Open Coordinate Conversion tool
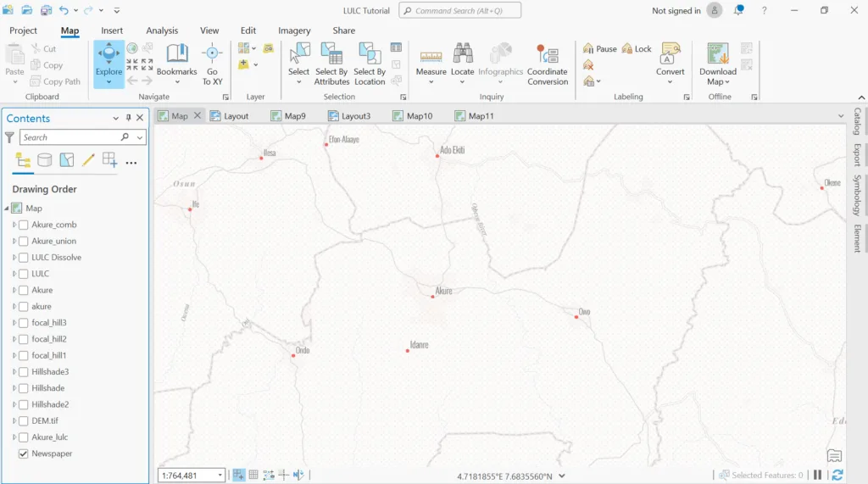 coord(548,64)
